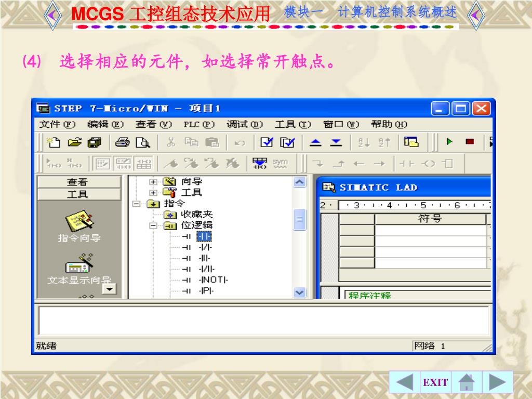Expand the 工具 tree node
The height and width of the screenshot is (399, 532).
pyautogui.click(x=153, y=193)
